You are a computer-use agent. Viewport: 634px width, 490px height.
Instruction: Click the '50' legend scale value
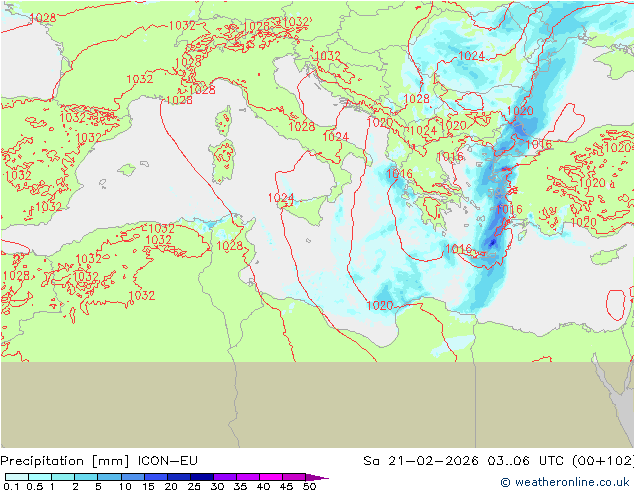click(309, 486)
